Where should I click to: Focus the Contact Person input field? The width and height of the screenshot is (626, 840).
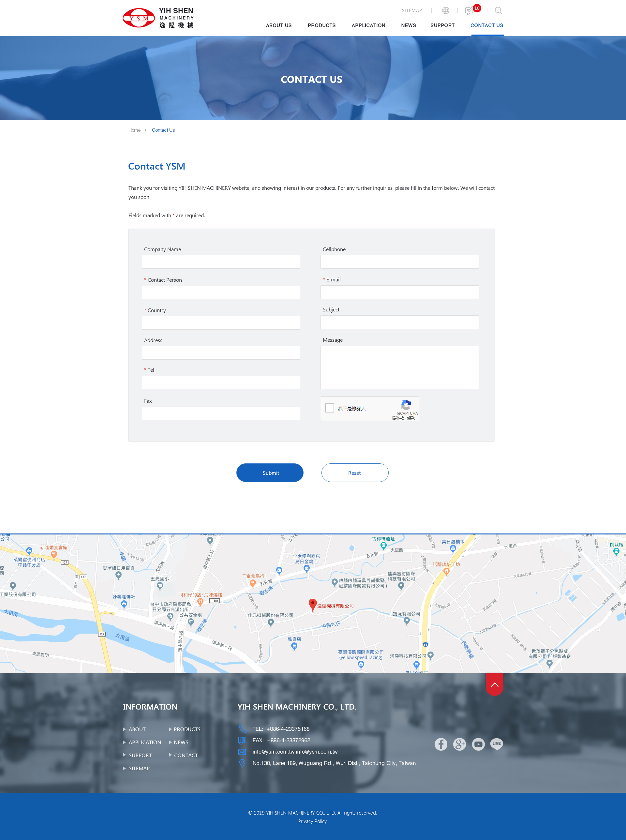[x=221, y=292]
